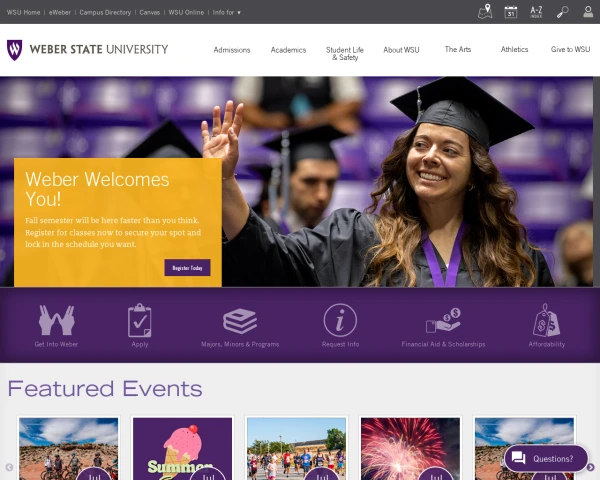Click the Weber State University wordmark text
Viewport: 600px width, 480px height.
click(x=99, y=49)
